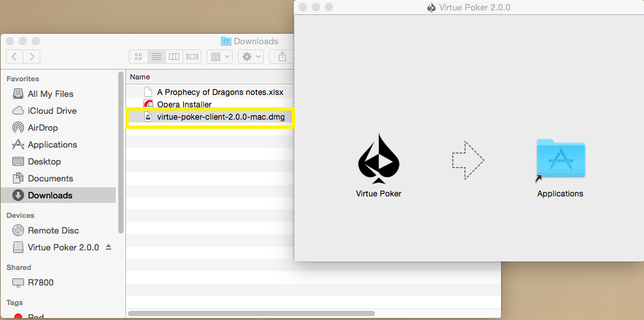Click the Devices sidebar heading

20,215
